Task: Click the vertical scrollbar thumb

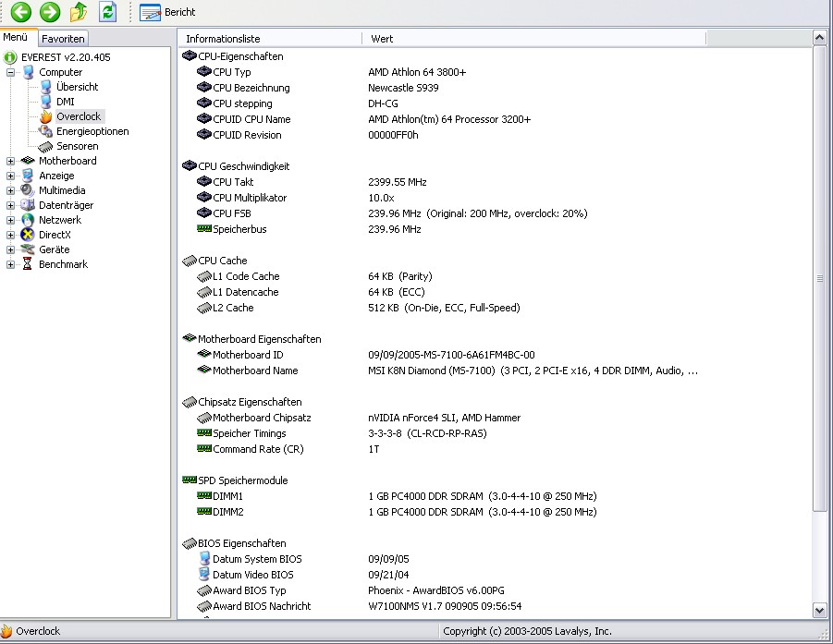Action: pos(819,278)
